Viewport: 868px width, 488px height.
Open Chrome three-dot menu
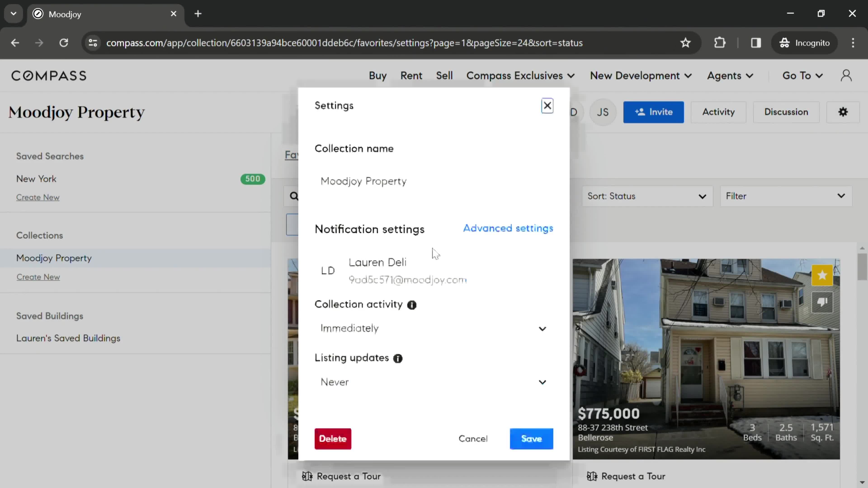[x=853, y=43]
